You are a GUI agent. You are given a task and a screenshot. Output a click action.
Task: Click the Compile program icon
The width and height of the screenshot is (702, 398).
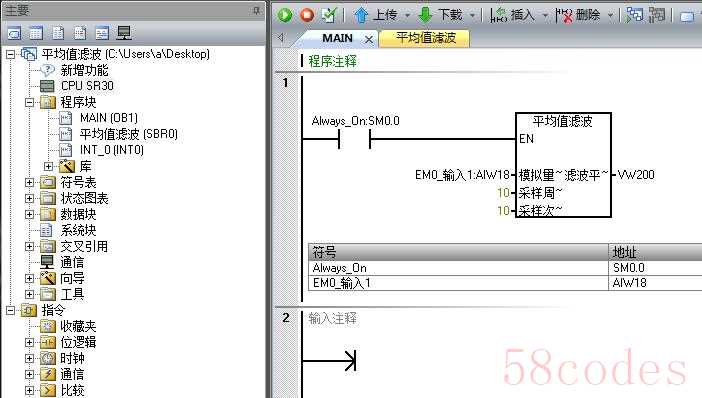tap(329, 15)
